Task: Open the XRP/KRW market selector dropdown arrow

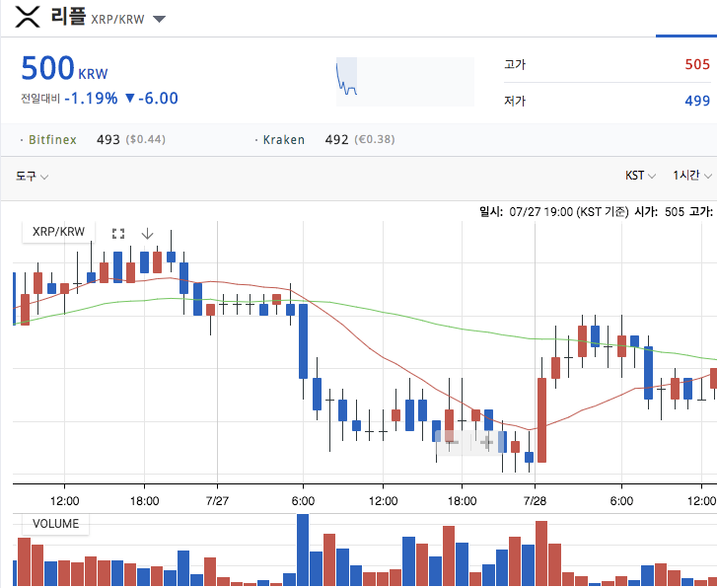Action: tap(159, 19)
